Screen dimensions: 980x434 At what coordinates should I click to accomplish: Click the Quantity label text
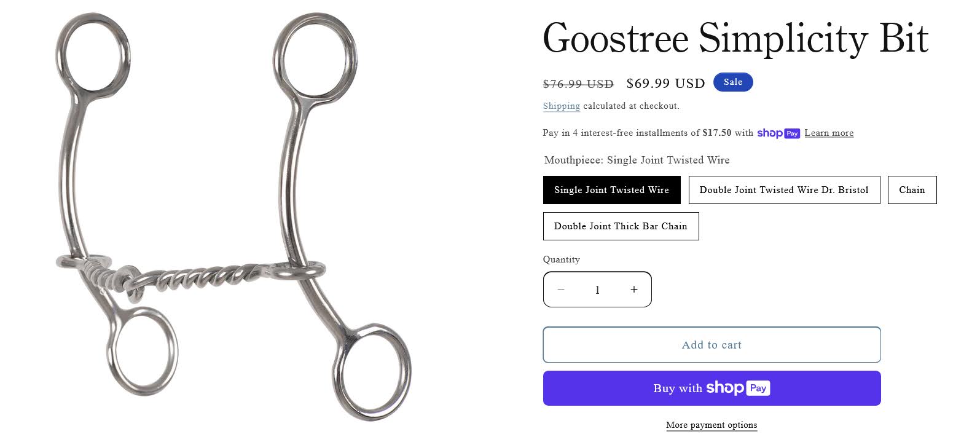pos(562,259)
